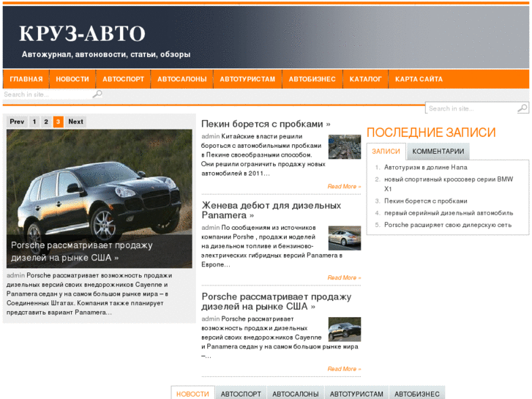Click the magnifier icon in the right search box

[522, 108]
